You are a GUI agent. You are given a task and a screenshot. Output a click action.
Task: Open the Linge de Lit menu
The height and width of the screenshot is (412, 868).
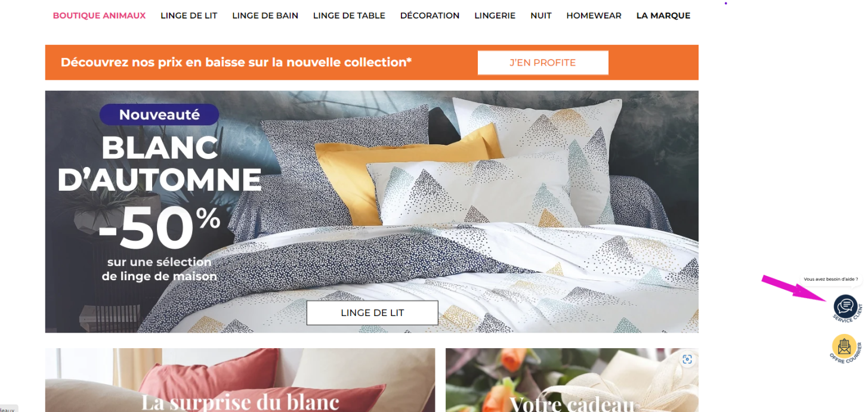click(189, 16)
